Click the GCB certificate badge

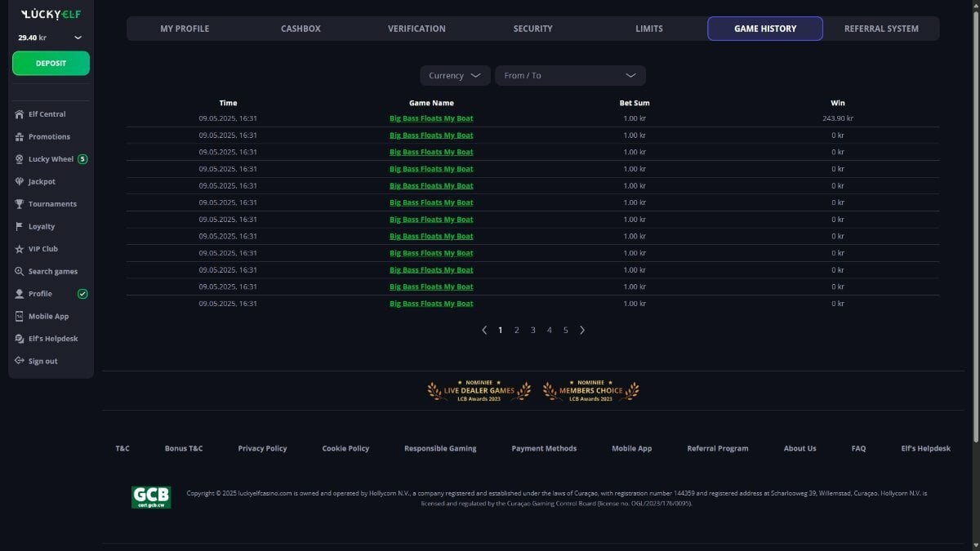pyautogui.click(x=151, y=497)
